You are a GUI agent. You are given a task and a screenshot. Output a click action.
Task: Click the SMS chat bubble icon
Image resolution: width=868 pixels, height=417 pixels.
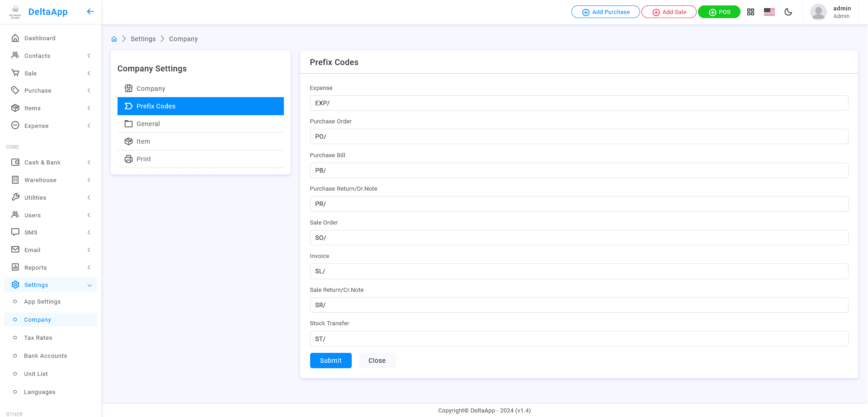[15, 232]
